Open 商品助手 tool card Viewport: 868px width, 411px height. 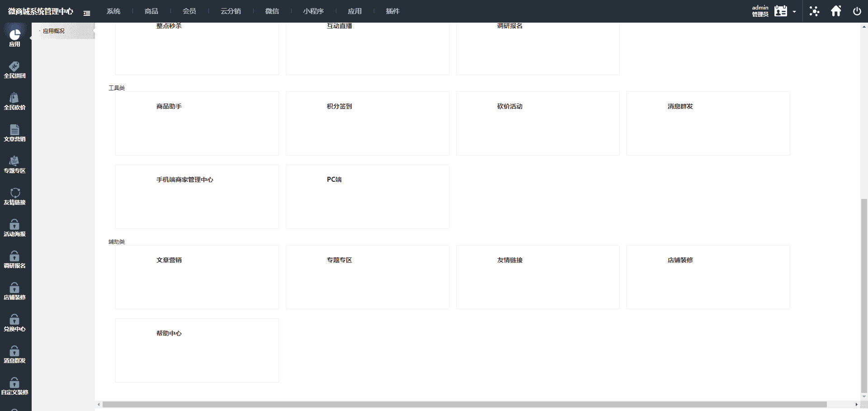point(197,123)
